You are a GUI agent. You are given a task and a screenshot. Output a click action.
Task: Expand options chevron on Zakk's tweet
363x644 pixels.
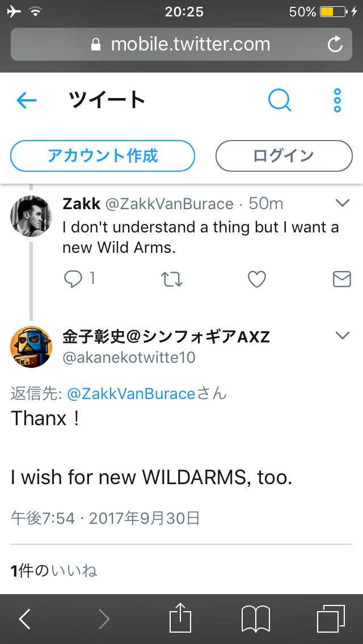[x=343, y=202]
